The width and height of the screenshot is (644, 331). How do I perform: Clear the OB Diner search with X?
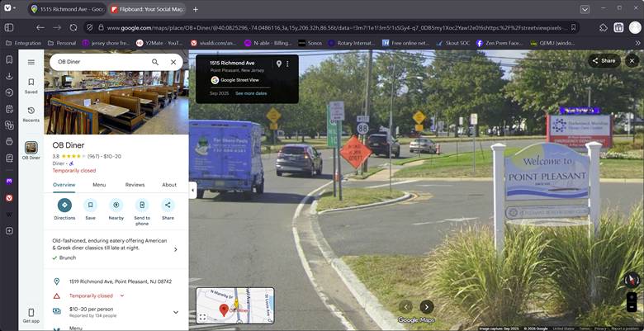[173, 62]
